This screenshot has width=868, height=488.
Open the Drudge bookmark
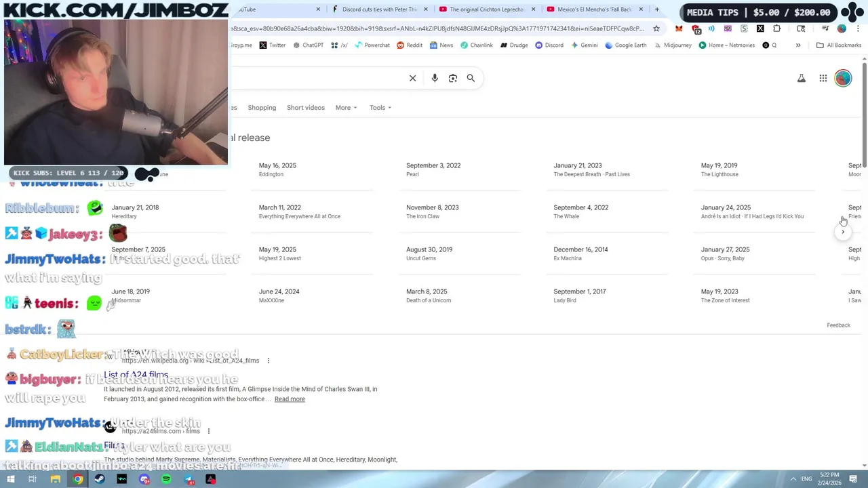tap(514, 45)
